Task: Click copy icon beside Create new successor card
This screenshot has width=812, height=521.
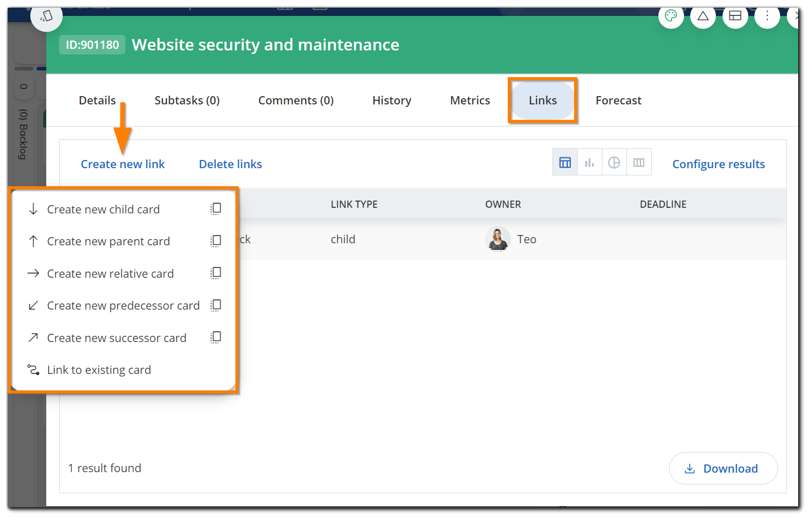Action: coord(216,337)
